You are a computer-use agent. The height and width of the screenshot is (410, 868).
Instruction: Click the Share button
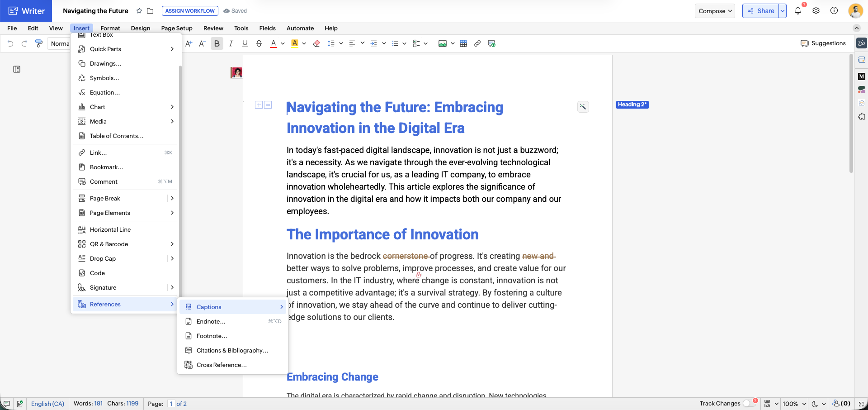(761, 11)
